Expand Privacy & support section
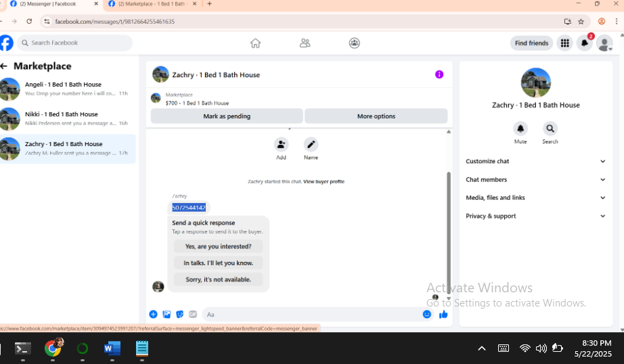The height and width of the screenshot is (364, 624). (535, 216)
